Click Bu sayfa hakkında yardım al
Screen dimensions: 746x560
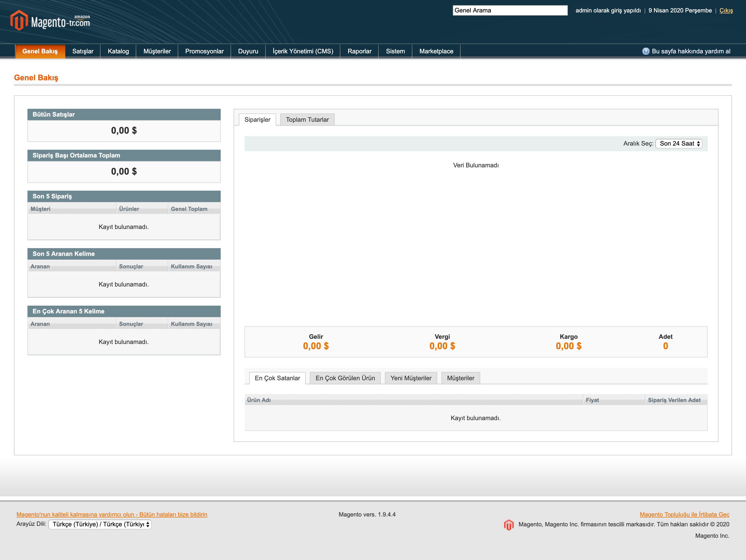tap(691, 51)
